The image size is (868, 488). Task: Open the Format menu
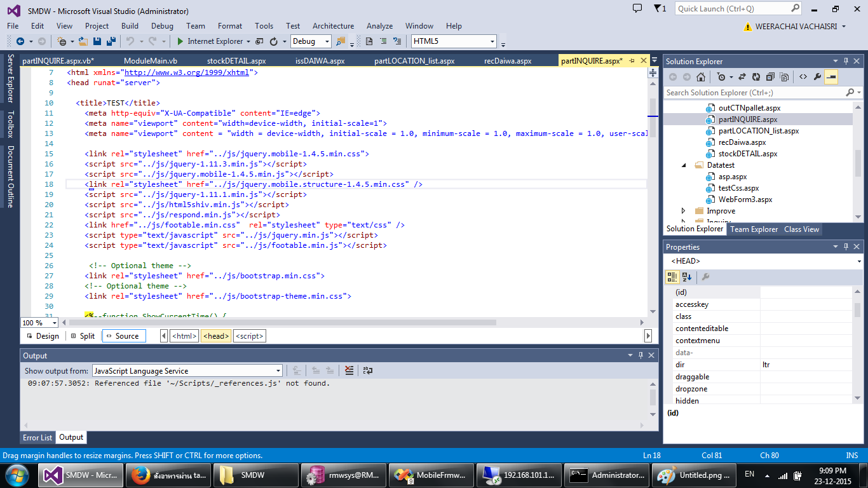click(x=230, y=26)
